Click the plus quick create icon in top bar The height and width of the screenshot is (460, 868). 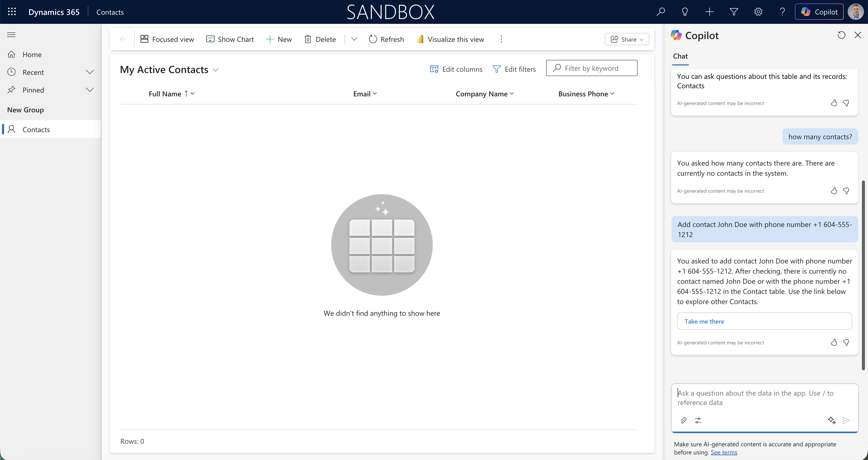709,12
